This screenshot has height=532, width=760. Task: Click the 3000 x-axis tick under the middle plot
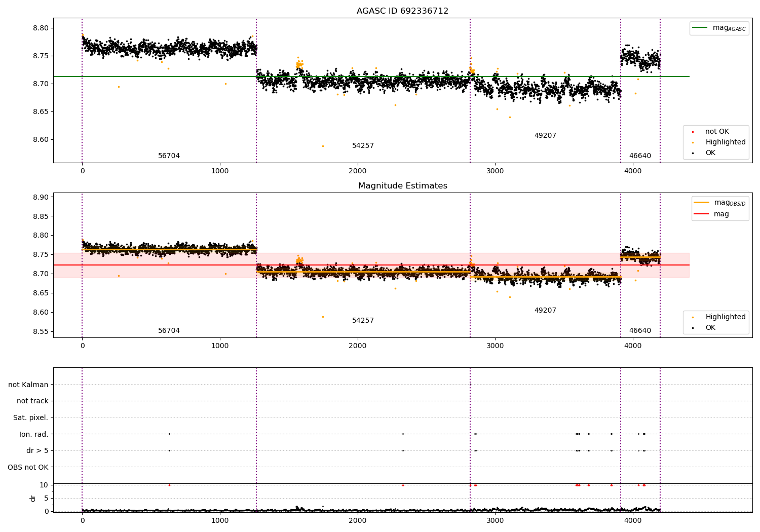tap(495, 346)
